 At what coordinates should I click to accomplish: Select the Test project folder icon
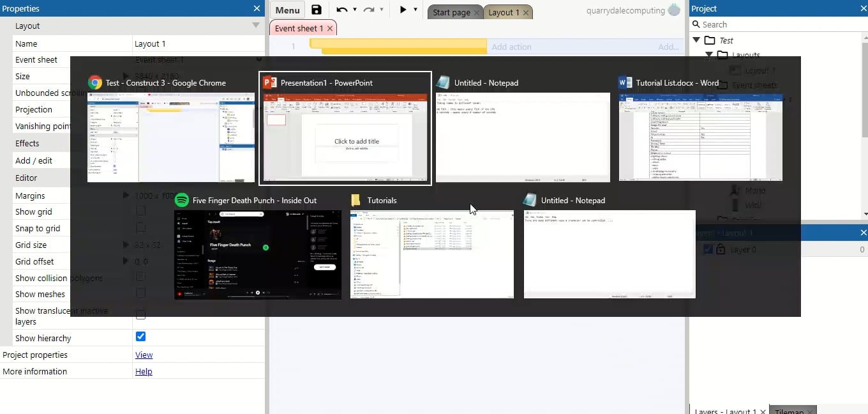tap(710, 40)
